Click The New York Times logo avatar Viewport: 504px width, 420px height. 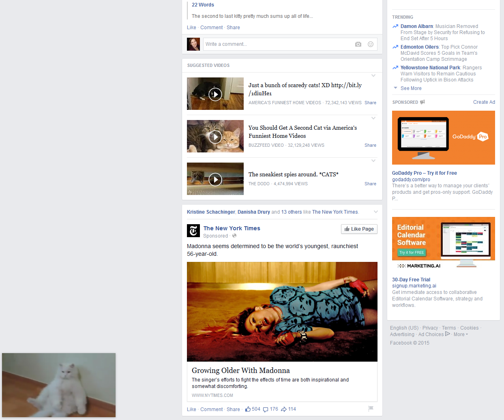pyautogui.click(x=193, y=231)
